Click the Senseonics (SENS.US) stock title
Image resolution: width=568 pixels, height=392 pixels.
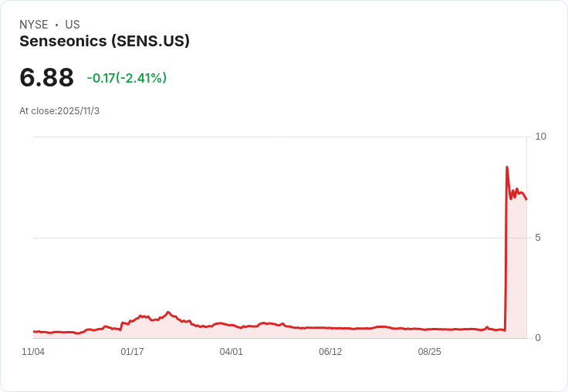click(104, 41)
